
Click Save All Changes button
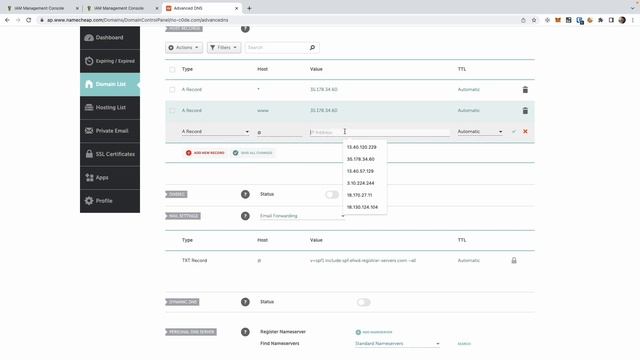click(253, 153)
